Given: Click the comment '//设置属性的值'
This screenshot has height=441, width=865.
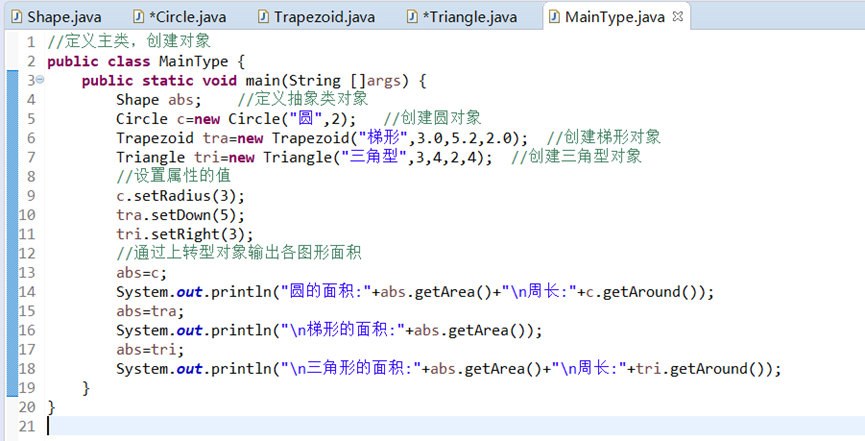Looking at the screenshot, I should (x=173, y=176).
